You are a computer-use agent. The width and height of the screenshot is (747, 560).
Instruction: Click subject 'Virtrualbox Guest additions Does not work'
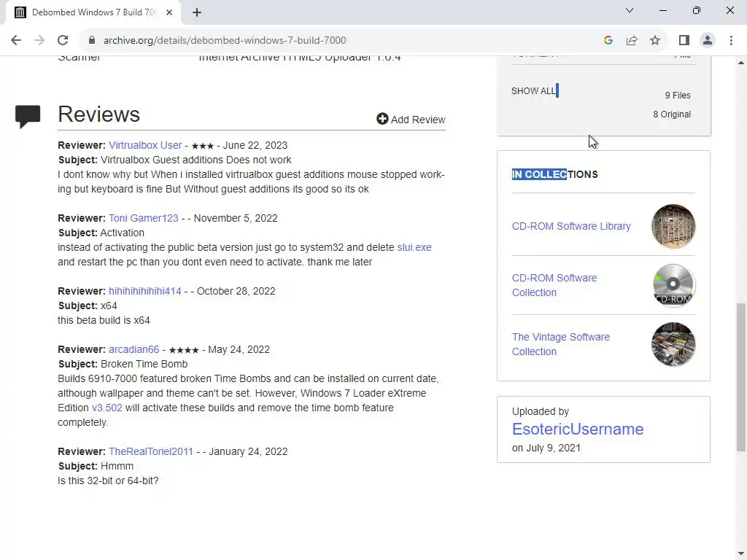(x=196, y=160)
